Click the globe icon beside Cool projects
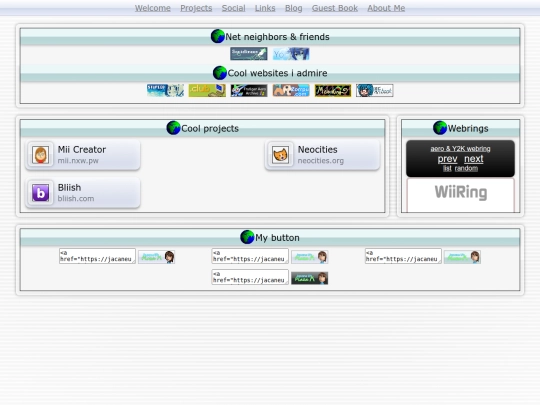This screenshot has width=540, height=405. [x=173, y=128]
